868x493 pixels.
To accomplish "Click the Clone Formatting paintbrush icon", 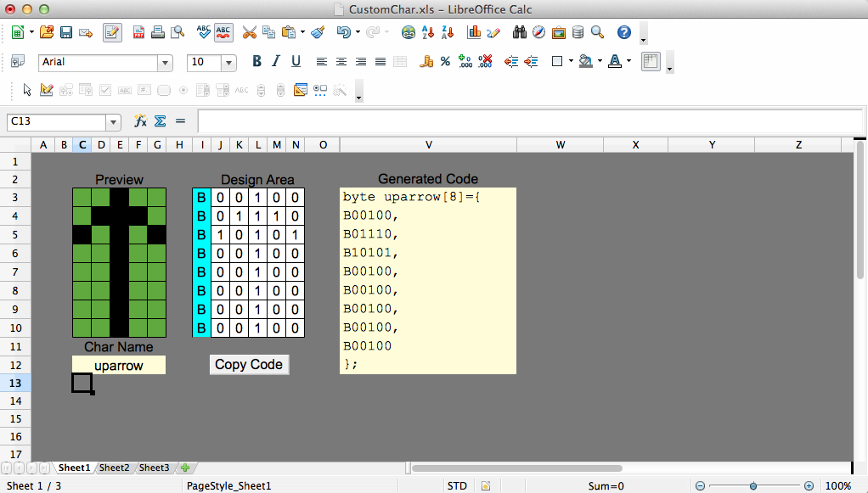I will click(318, 33).
